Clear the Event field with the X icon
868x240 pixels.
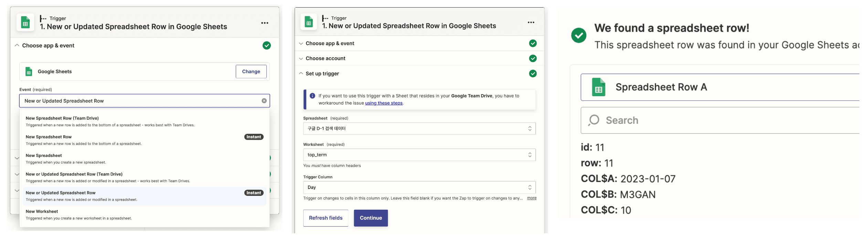(264, 101)
